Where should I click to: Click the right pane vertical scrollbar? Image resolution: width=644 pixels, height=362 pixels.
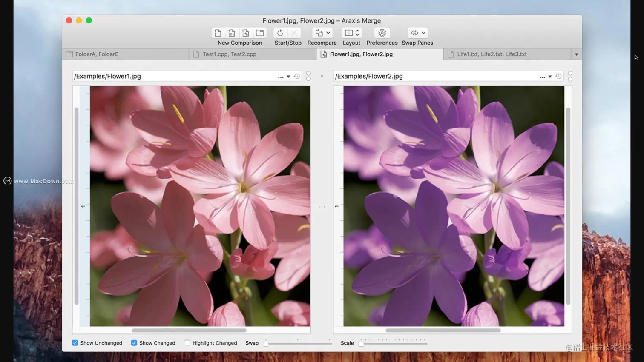coord(568,206)
